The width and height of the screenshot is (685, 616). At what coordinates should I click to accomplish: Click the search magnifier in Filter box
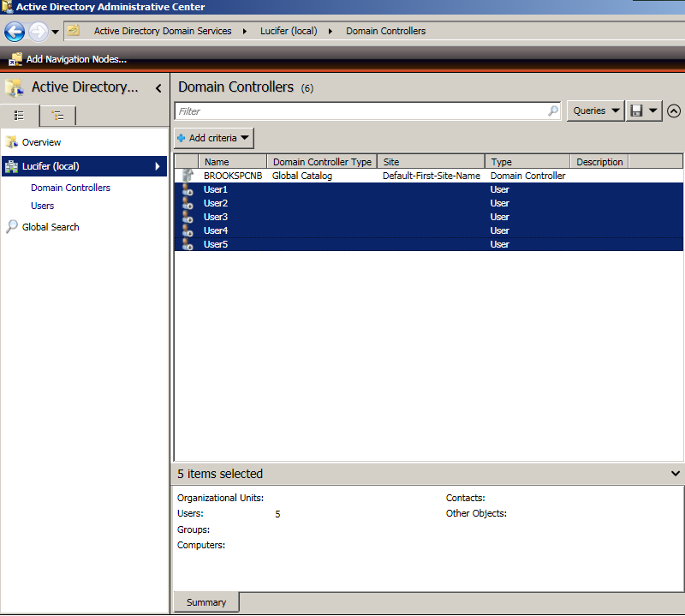tap(553, 111)
